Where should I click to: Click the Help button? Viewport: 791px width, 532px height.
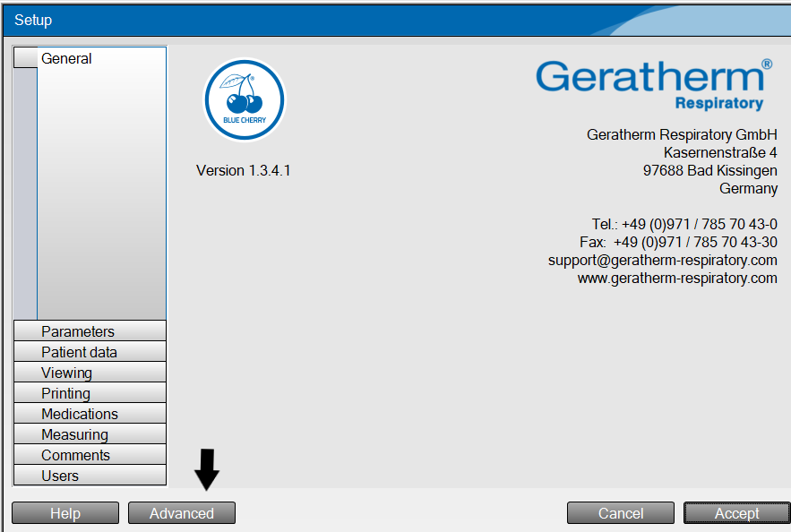(x=65, y=513)
